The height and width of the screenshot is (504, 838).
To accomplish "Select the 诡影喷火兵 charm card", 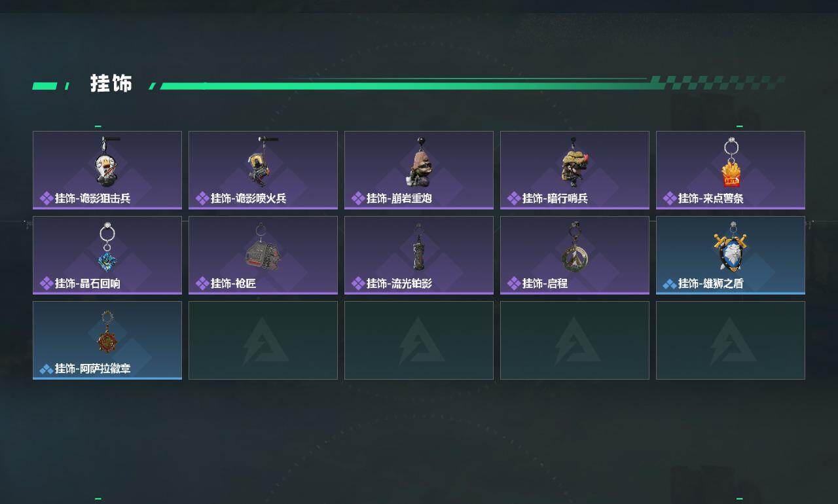I will (x=263, y=170).
